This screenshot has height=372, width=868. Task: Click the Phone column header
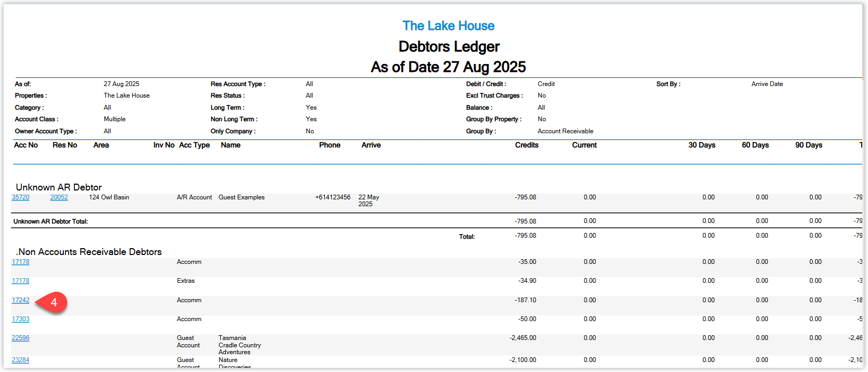(x=330, y=145)
